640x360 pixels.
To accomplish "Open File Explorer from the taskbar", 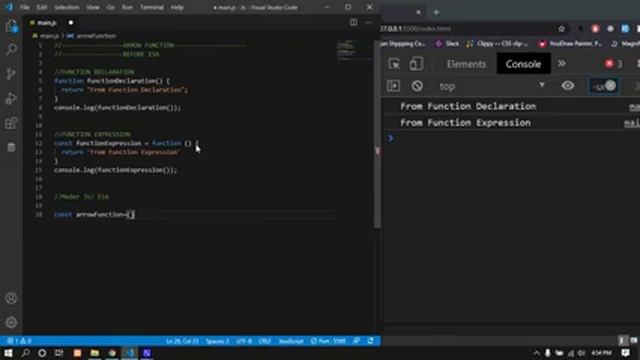I will pos(95,353).
